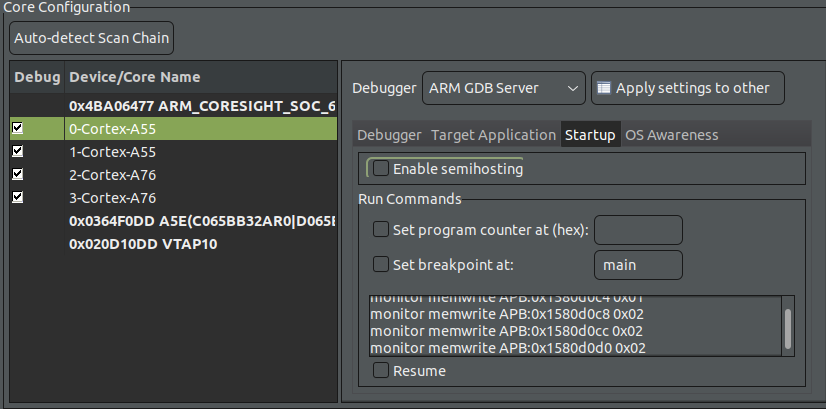Select the Startup tab
This screenshot has height=409, width=826.
(589, 135)
